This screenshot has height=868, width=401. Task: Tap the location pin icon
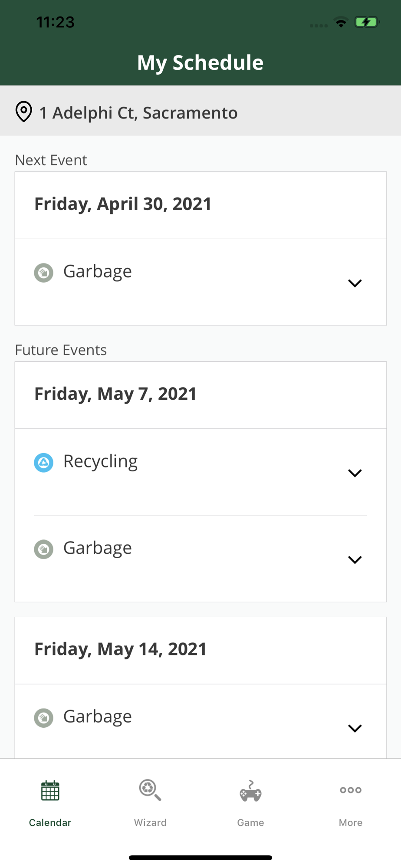click(x=24, y=112)
